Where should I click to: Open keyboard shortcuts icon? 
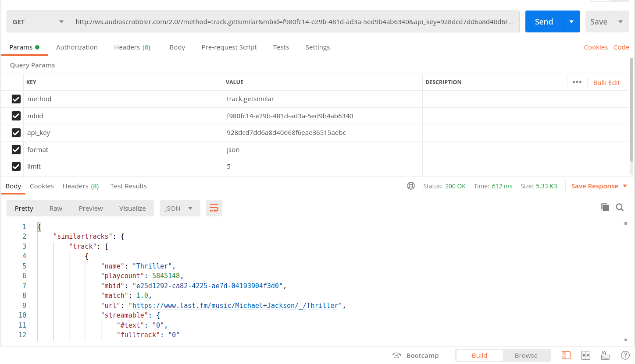605,355
